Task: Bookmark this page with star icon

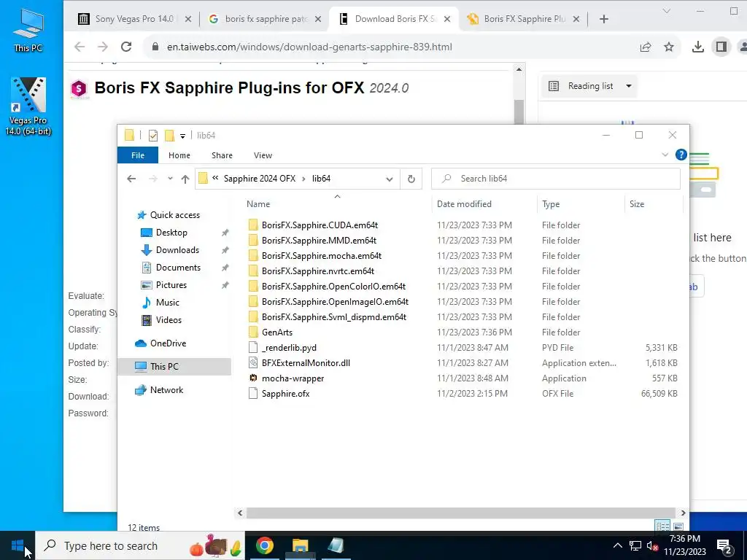Action: tap(669, 47)
